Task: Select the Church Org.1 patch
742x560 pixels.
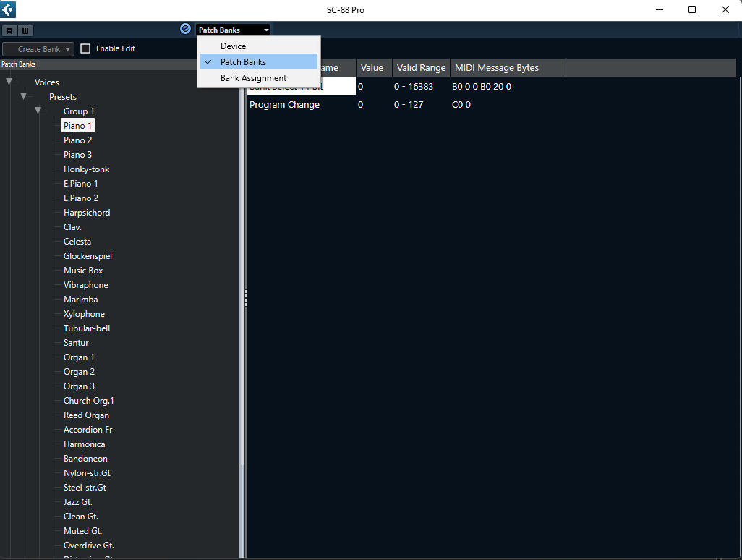Action: pos(88,401)
